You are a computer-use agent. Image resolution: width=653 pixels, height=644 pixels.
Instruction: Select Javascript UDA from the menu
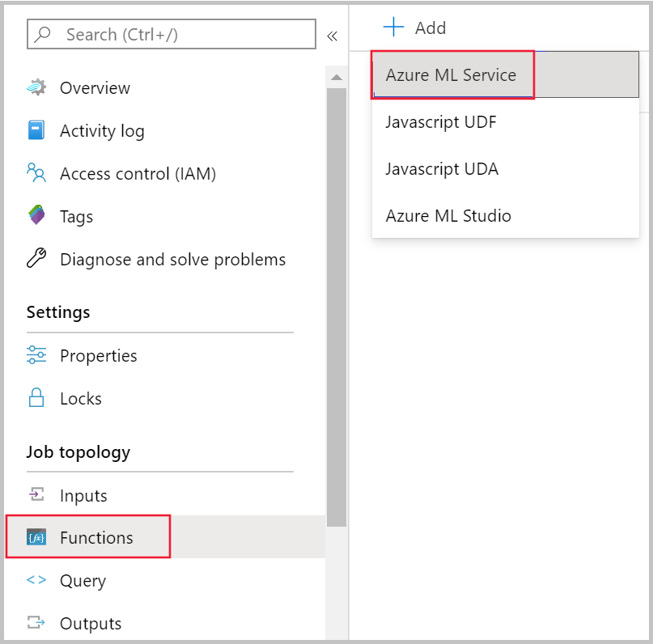point(442,169)
